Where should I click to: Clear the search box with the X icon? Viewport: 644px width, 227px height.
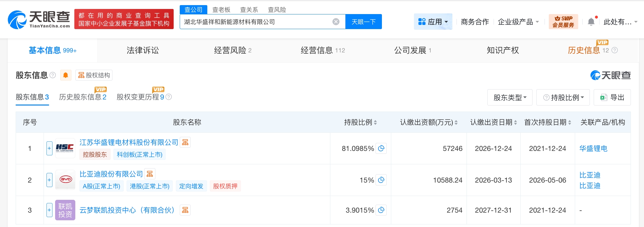tap(336, 22)
